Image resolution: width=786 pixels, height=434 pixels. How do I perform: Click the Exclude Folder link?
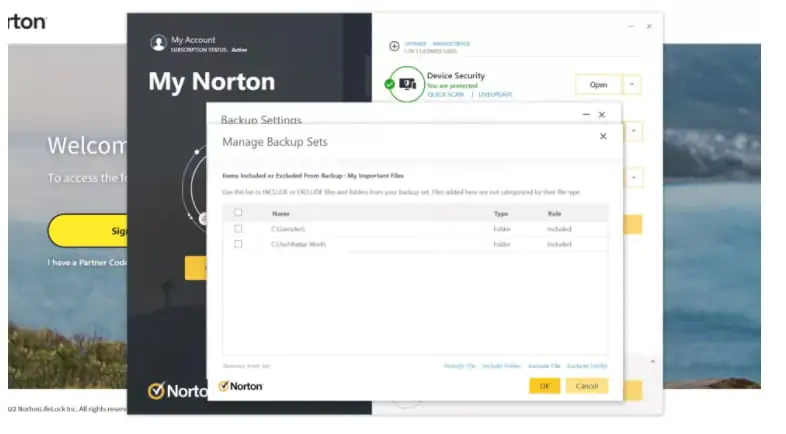point(587,366)
